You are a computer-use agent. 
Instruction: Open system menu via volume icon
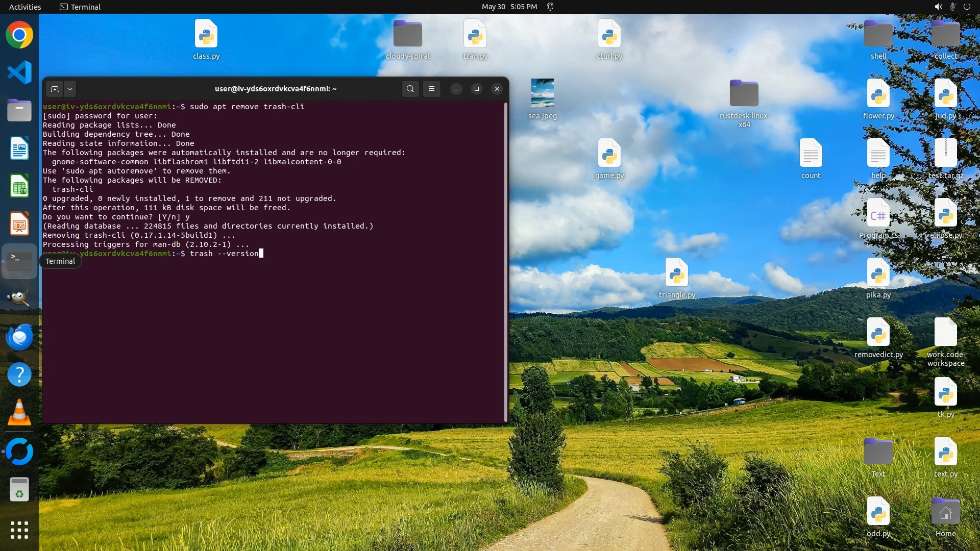(938, 7)
